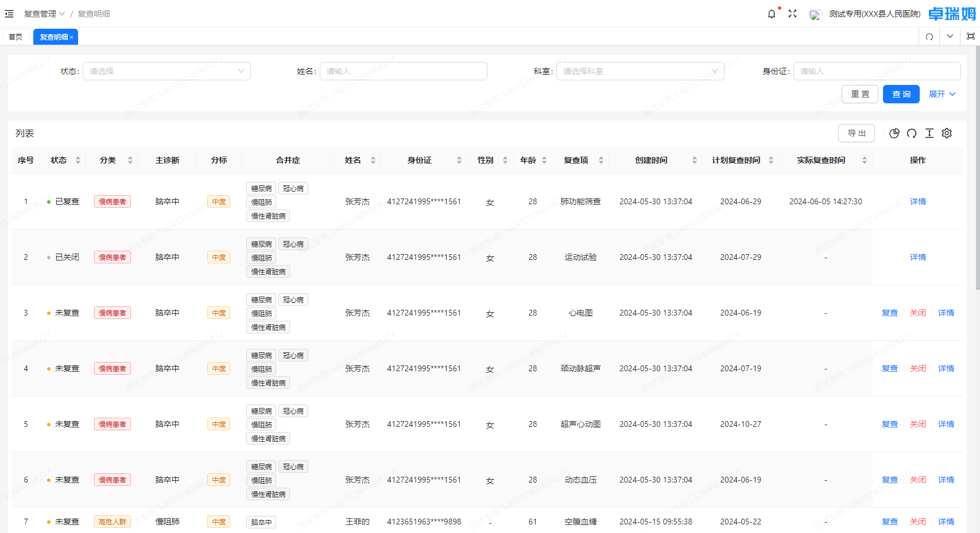Viewport: 980px width, 533px height.
Task: Sort by 年龄 column
Action: pyautogui.click(x=544, y=160)
